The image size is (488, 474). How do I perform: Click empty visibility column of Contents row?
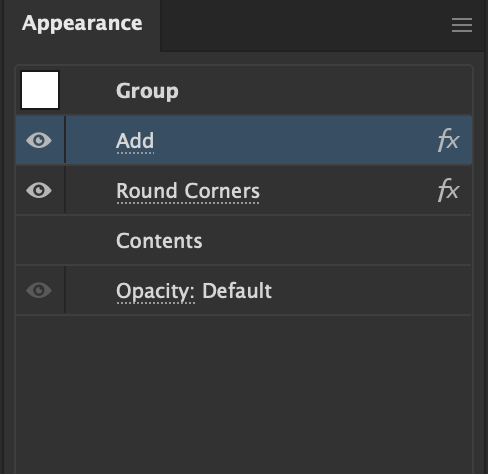40,240
